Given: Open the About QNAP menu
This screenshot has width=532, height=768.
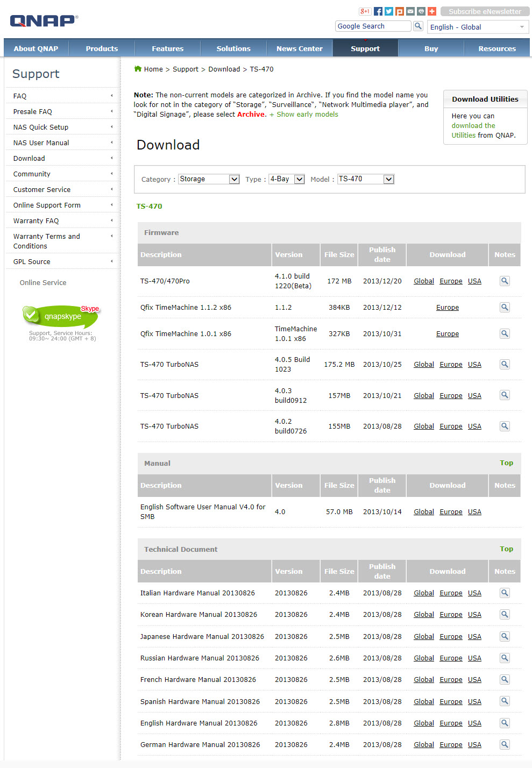Looking at the screenshot, I should tap(36, 48).
